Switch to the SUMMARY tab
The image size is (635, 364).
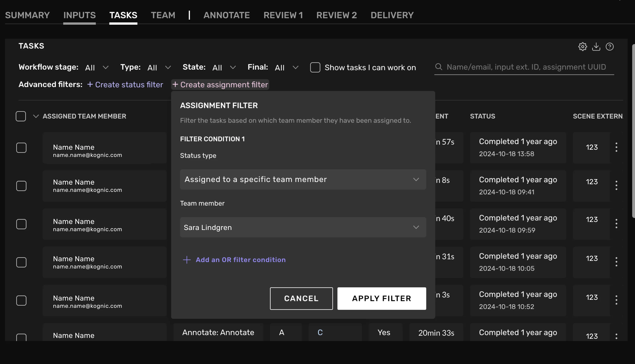pos(27,15)
